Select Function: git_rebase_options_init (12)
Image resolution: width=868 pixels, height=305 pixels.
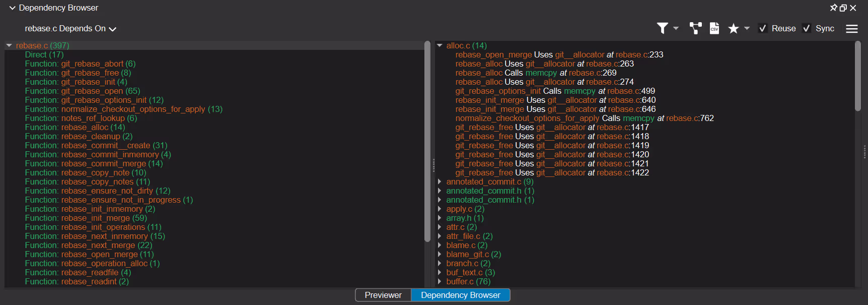[x=94, y=100]
